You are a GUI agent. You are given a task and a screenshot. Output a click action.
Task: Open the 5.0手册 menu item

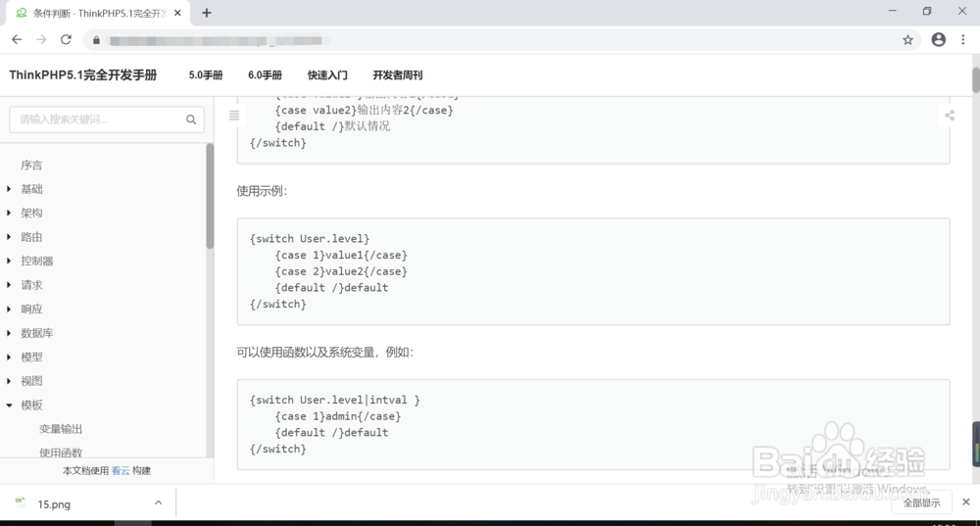tap(206, 75)
